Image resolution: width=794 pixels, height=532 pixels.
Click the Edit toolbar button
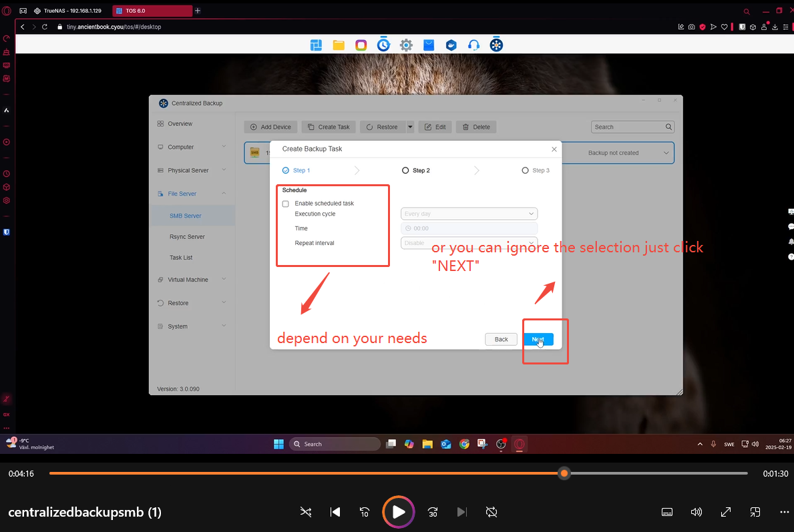point(435,127)
